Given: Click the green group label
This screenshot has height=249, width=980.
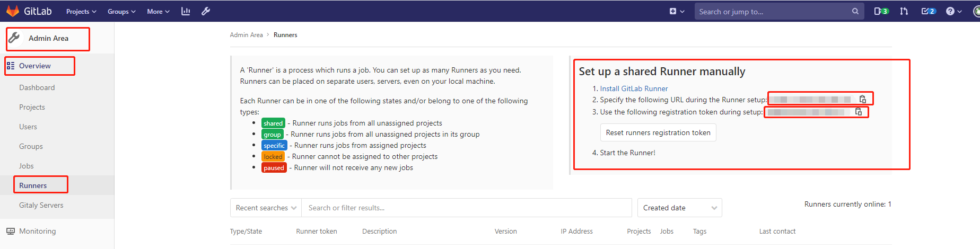Looking at the screenshot, I should point(272,134).
